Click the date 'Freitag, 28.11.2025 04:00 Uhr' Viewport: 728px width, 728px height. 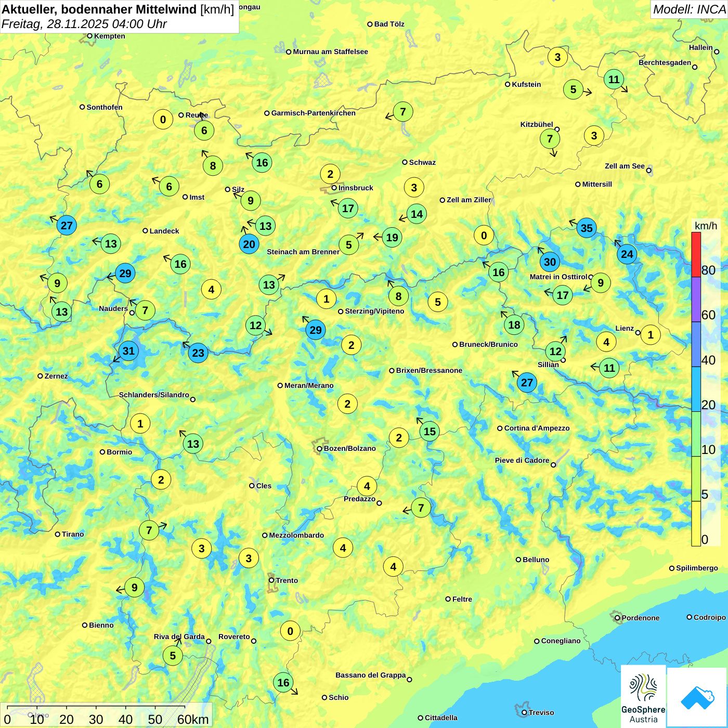point(84,24)
